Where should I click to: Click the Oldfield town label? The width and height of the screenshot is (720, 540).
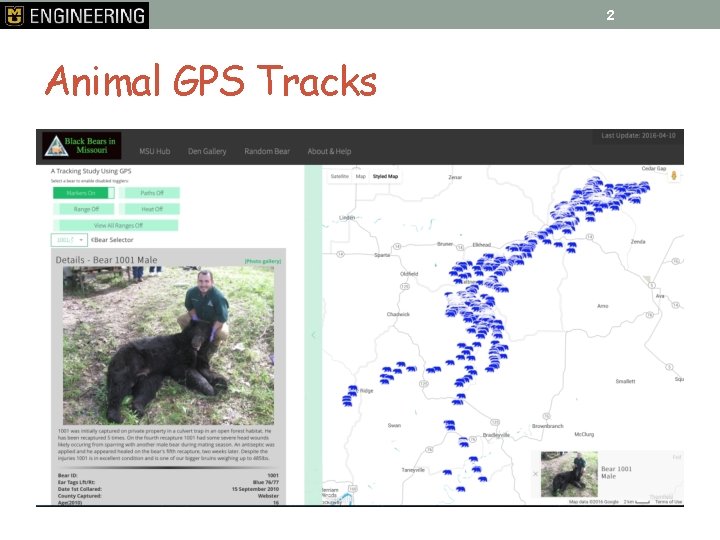pos(409,274)
